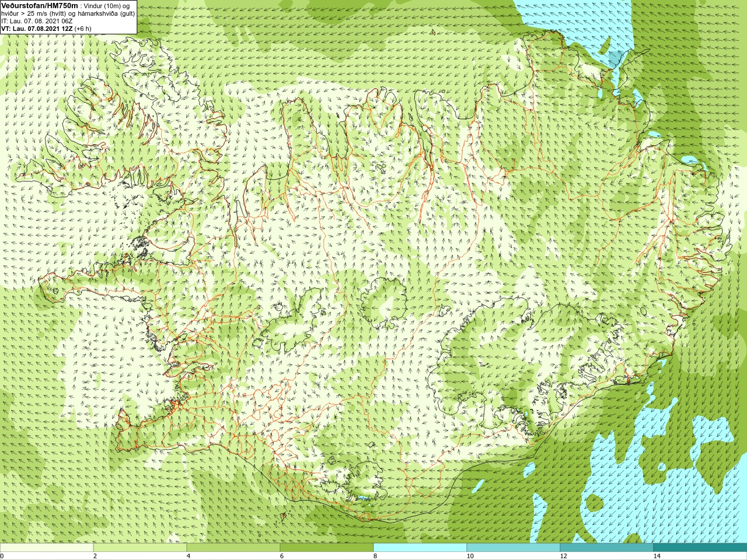Click the 'hviður > 25 m/s' description line
This screenshot has height=560, width=747.
[x=68, y=13]
